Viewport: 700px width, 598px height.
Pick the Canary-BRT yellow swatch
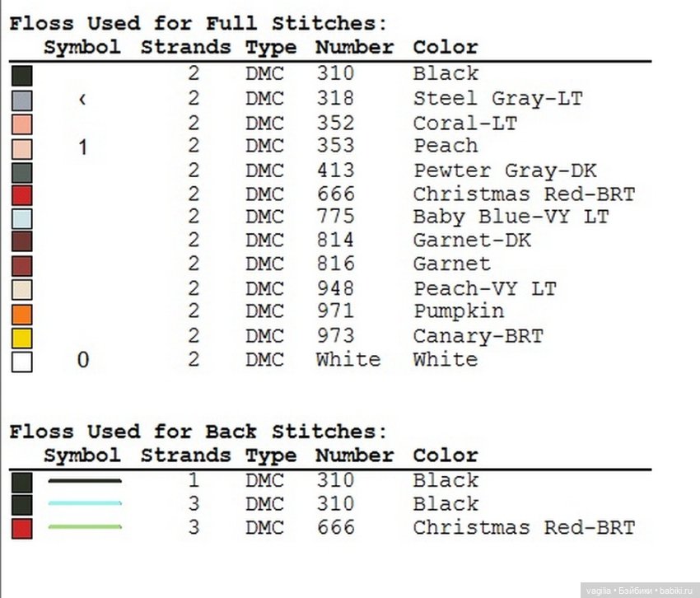click(x=22, y=338)
